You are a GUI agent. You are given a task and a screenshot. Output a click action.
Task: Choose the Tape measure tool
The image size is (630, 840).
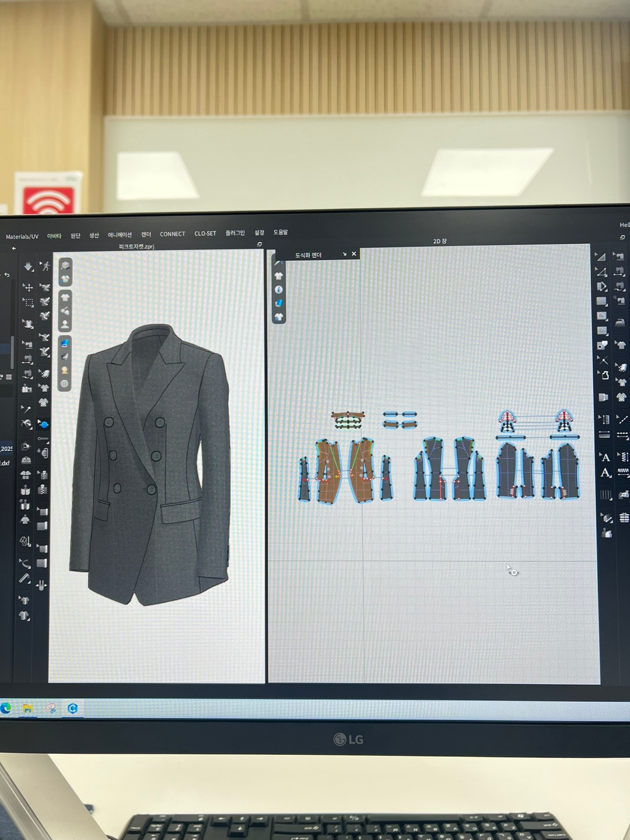24,579
